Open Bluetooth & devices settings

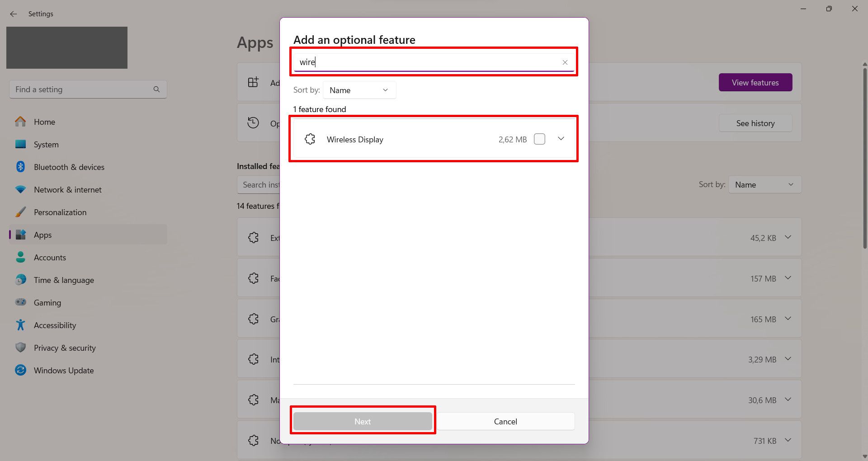[x=69, y=167]
